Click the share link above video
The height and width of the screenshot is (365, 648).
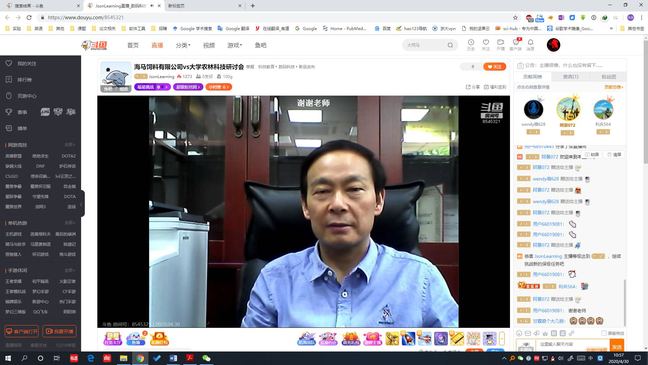click(x=473, y=87)
